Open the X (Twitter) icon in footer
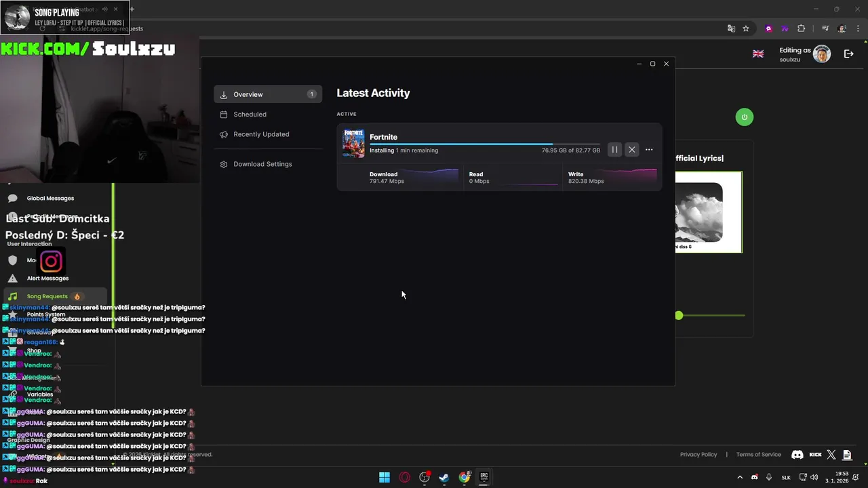The image size is (868, 488). 831,455
